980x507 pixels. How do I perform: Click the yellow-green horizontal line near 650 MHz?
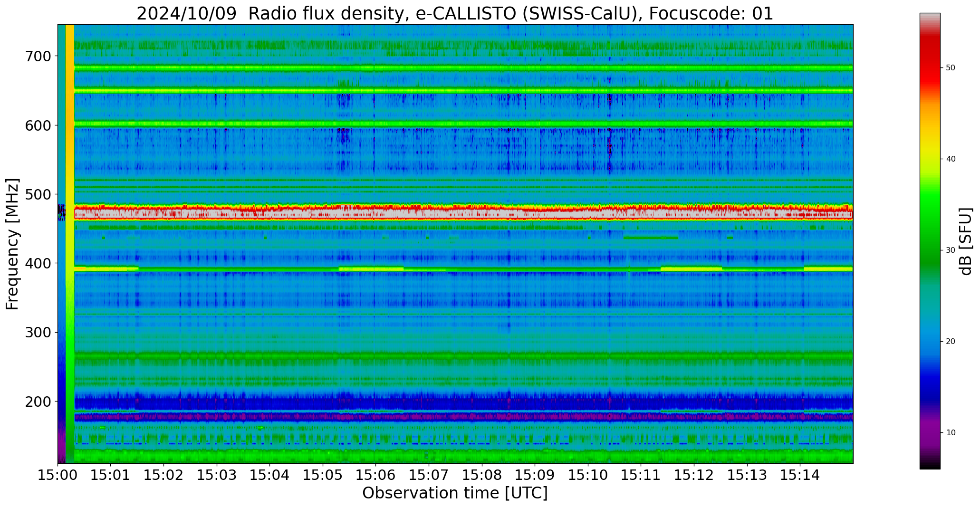[x=463, y=90]
